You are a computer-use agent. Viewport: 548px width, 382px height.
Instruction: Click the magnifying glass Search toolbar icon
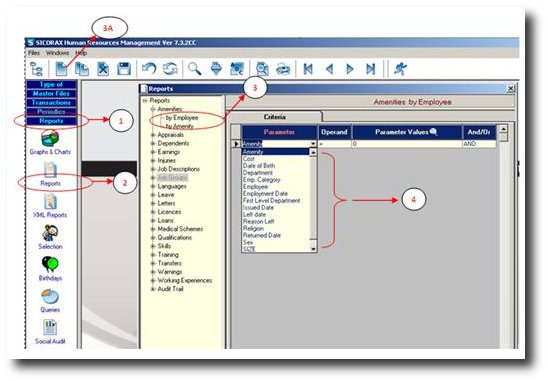point(194,69)
